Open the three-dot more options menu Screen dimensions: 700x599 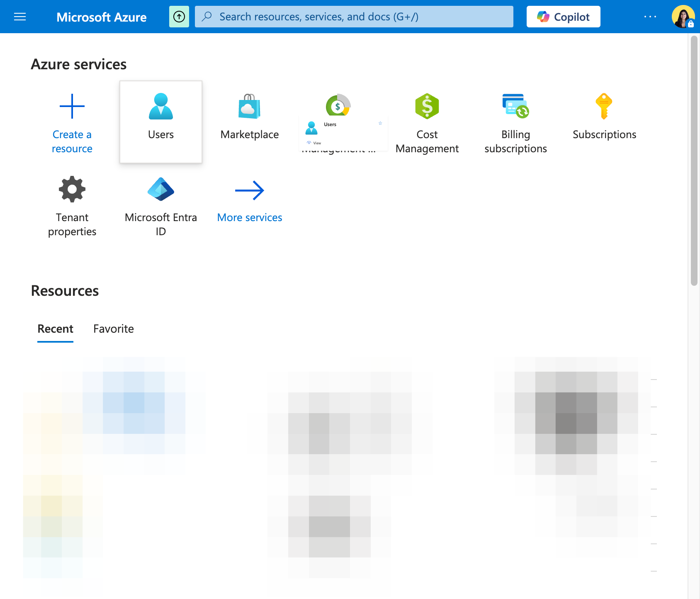(650, 17)
